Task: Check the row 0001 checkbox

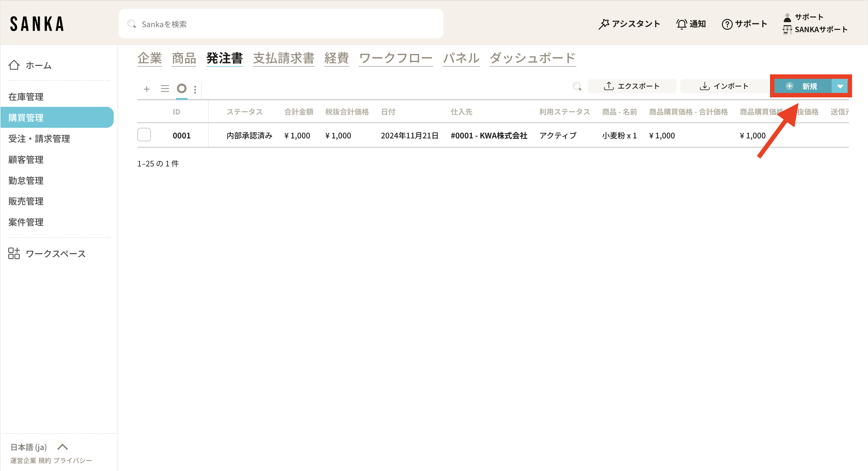Action: click(144, 135)
